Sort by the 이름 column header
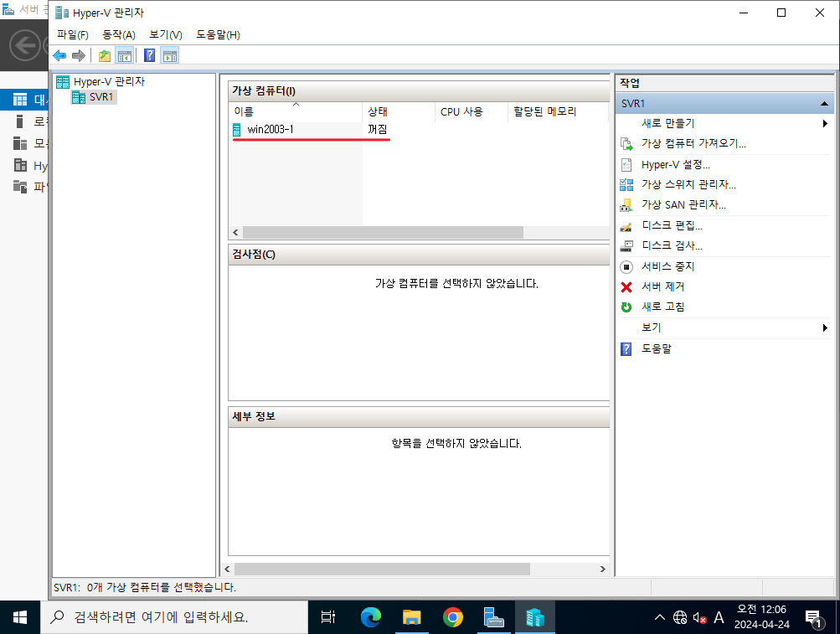 296,111
